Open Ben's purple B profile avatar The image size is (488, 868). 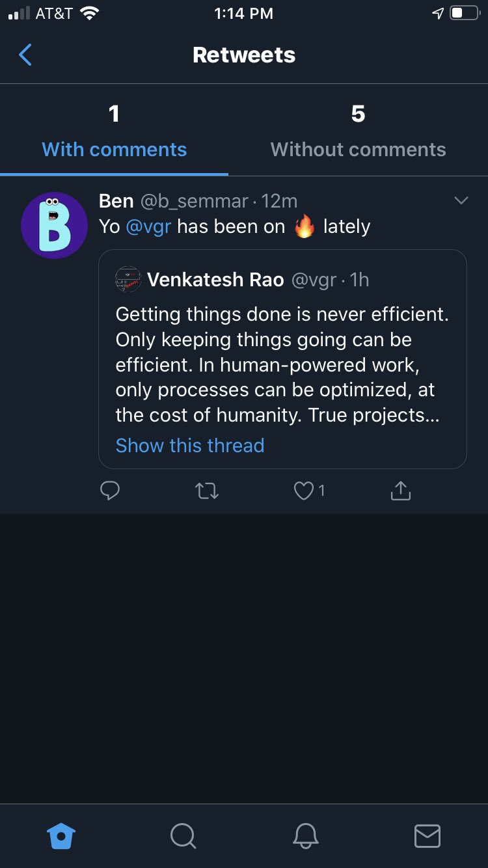55,225
